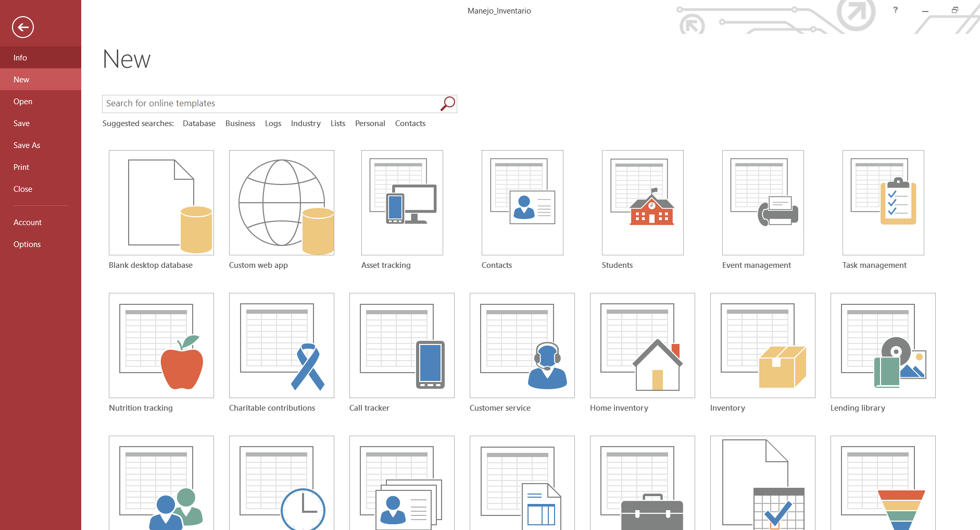
Task: Open the Blank desktop database template
Action: (161, 203)
